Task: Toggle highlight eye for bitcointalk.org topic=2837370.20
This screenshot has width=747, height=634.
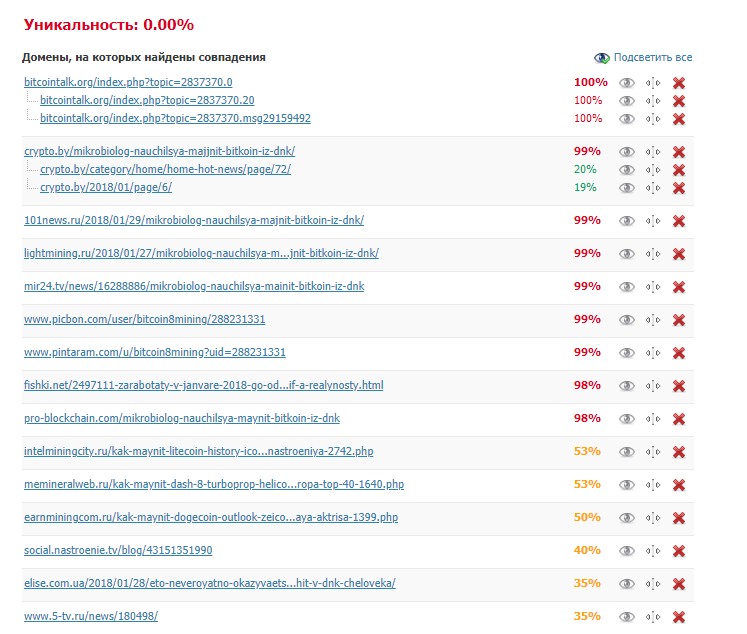Action: click(626, 101)
